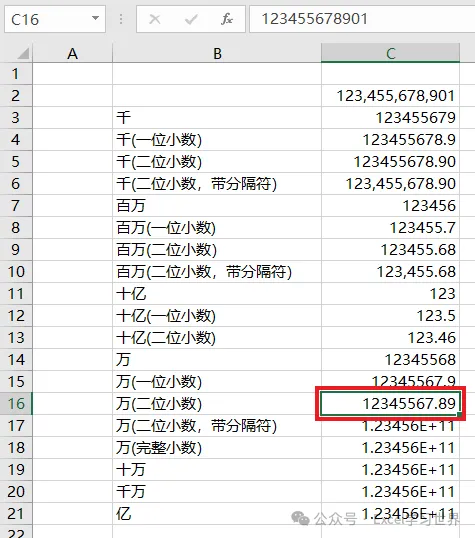
Task: Click cell showing 123456
Action: pos(390,206)
